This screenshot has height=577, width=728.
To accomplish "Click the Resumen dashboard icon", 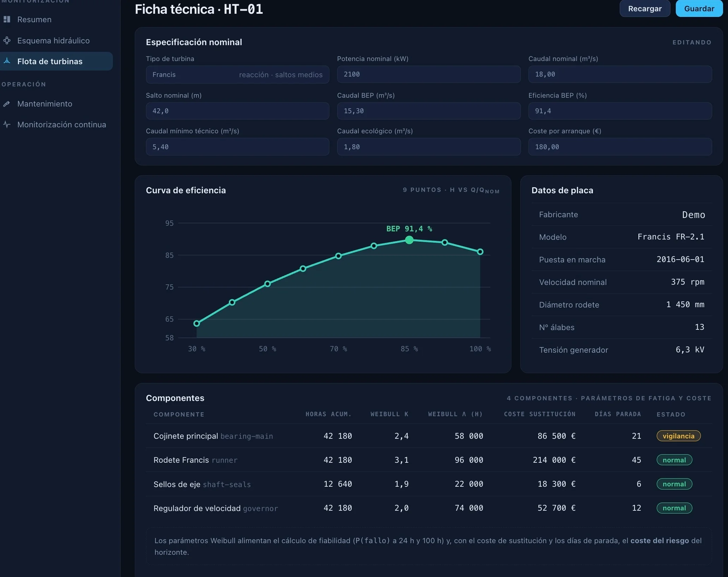I will (7, 19).
